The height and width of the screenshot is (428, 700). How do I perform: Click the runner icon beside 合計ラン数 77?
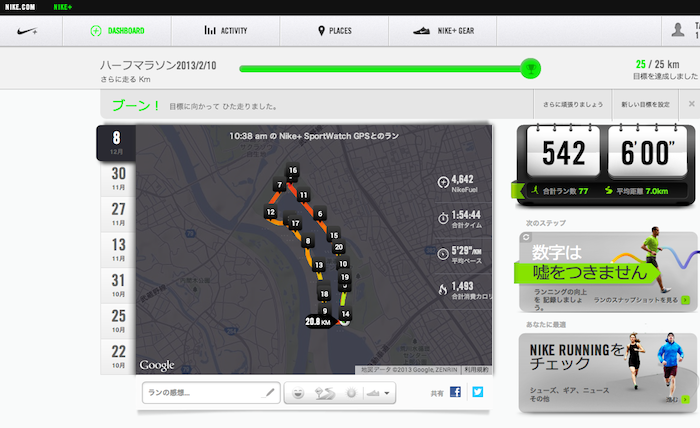point(535,191)
